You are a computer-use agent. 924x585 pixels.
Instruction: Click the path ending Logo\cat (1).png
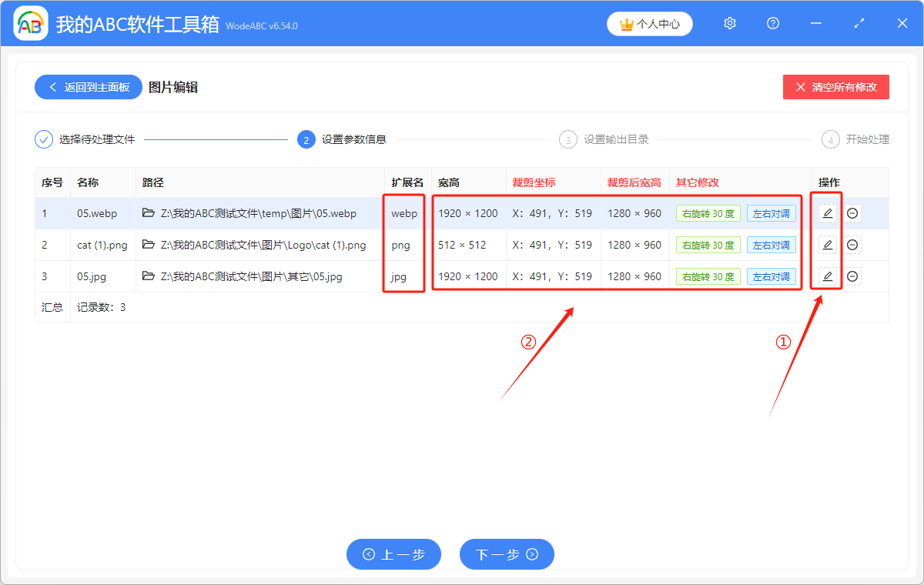pos(263,245)
